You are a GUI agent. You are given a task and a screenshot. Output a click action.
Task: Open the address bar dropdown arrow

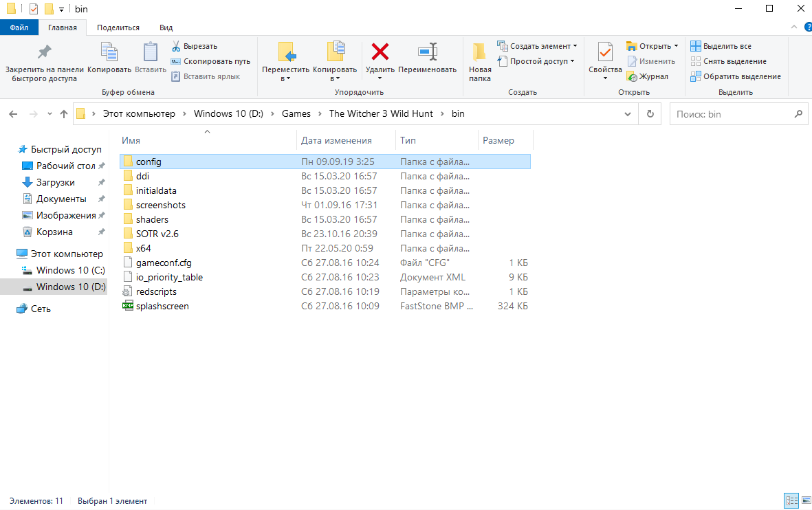click(627, 113)
